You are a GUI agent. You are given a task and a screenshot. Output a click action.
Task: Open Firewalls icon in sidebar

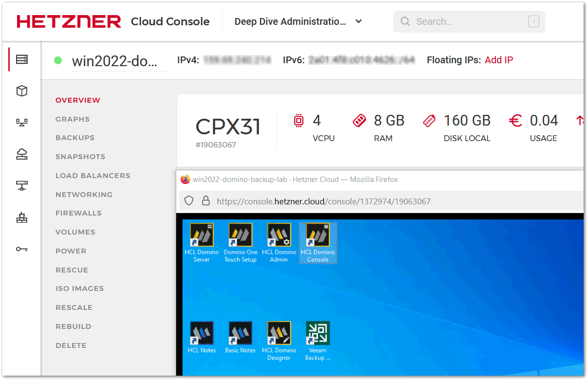pos(22,217)
